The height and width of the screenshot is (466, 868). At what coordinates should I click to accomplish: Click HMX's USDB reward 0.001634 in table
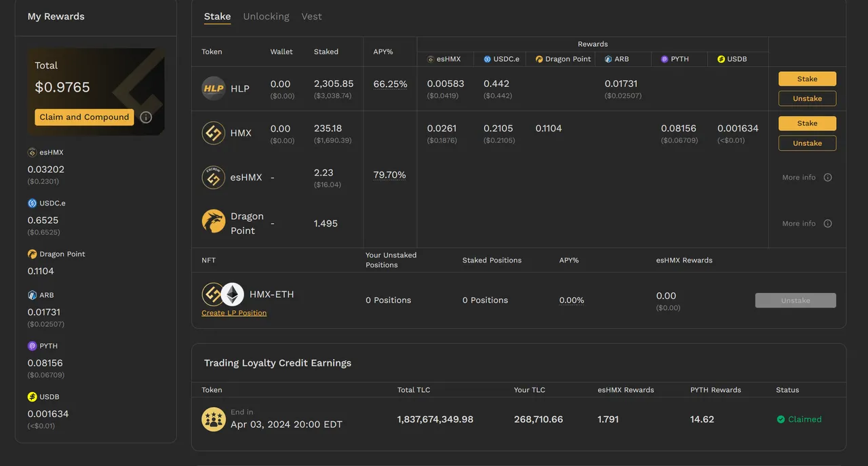[738, 129]
